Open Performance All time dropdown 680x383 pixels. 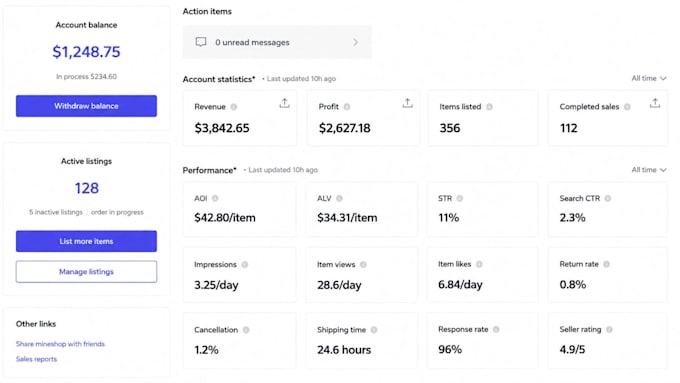(x=649, y=170)
